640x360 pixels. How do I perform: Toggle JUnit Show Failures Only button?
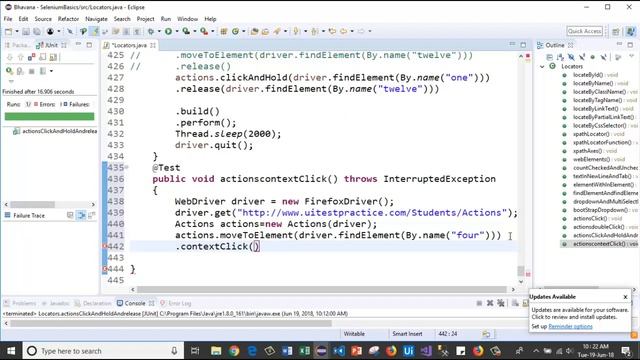point(31,58)
